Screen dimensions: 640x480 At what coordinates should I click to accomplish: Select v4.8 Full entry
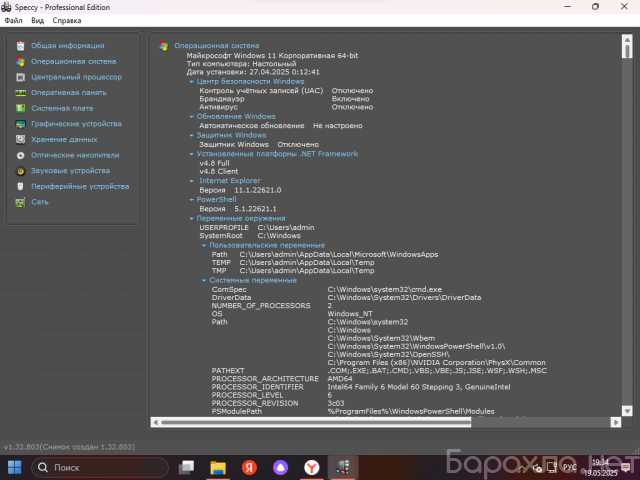pos(214,163)
